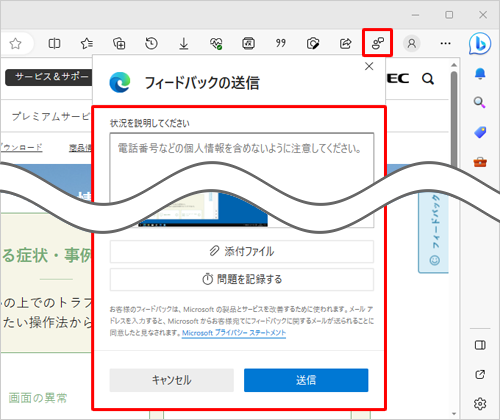The height and width of the screenshot is (420, 500).
Task: Click the Share toolbar icon
Action: pyautogui.click(x=345, y=44)
